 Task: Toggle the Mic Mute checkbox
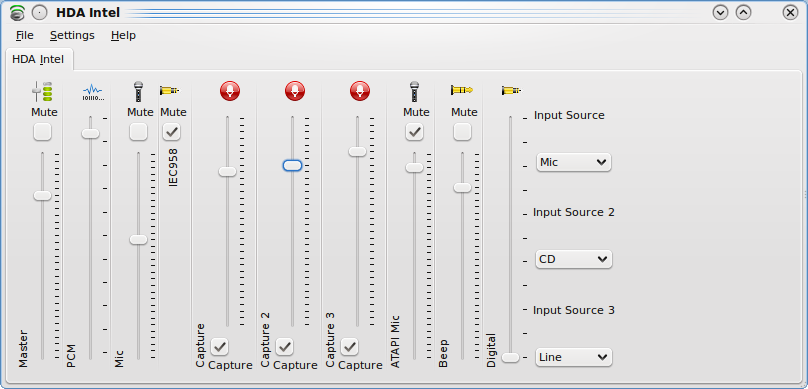click(x=138, y=132)
